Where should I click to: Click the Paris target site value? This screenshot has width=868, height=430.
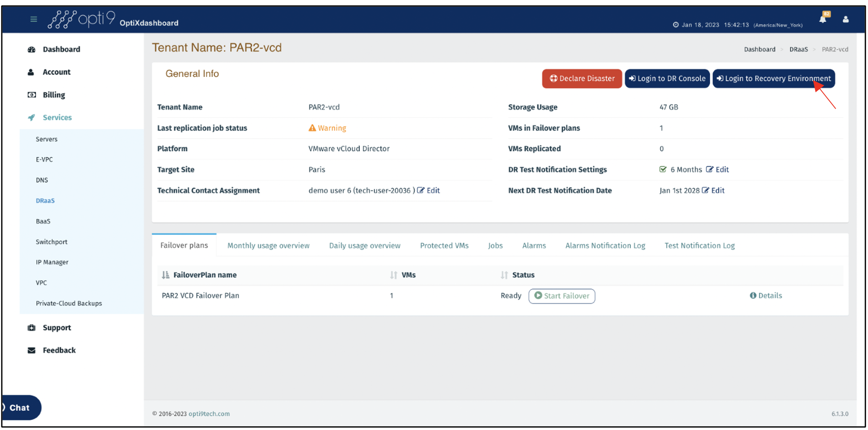pyautogui.click(x=317, y=170)
